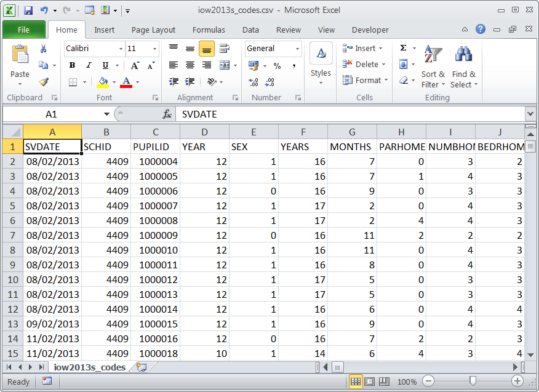Open the Developer tab
This screenshot has width=539, height=392.
(369, 30)
